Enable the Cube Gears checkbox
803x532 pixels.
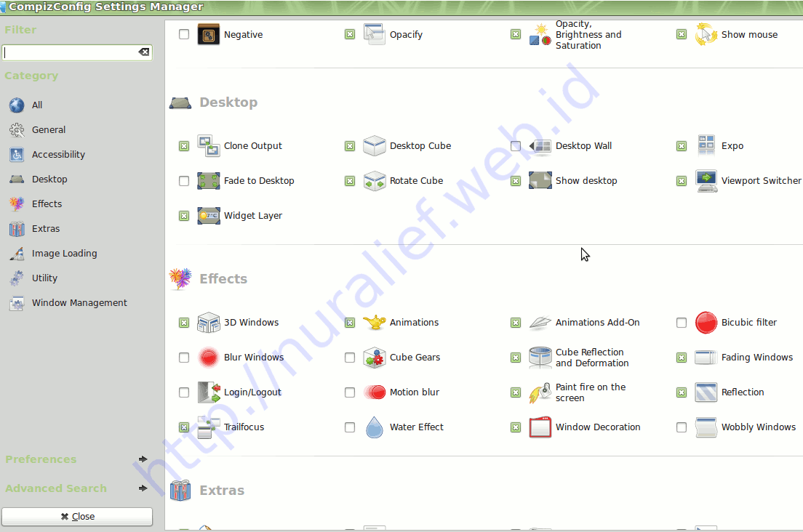coord(350,357)
